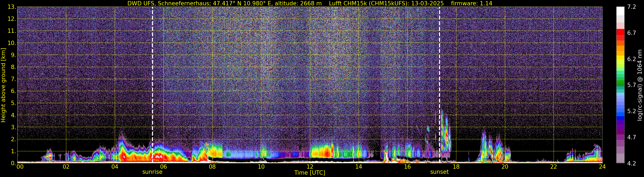This screenshot has height=177, width=644.
Task: Click the 'Time [UTC]' axis title
Action: pyautogui.click(x=310, y=173)
